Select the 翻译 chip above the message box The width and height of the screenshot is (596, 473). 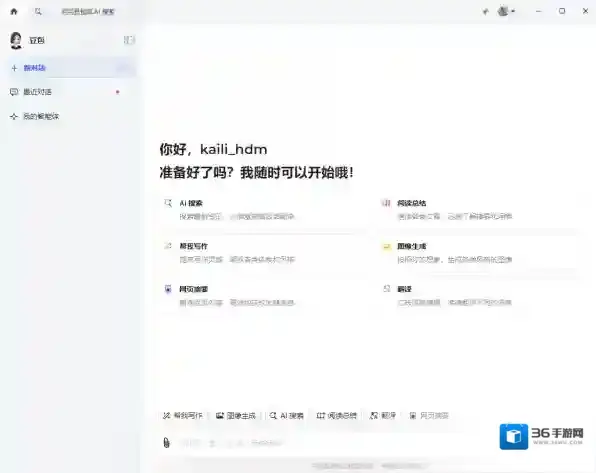point(383,416)
